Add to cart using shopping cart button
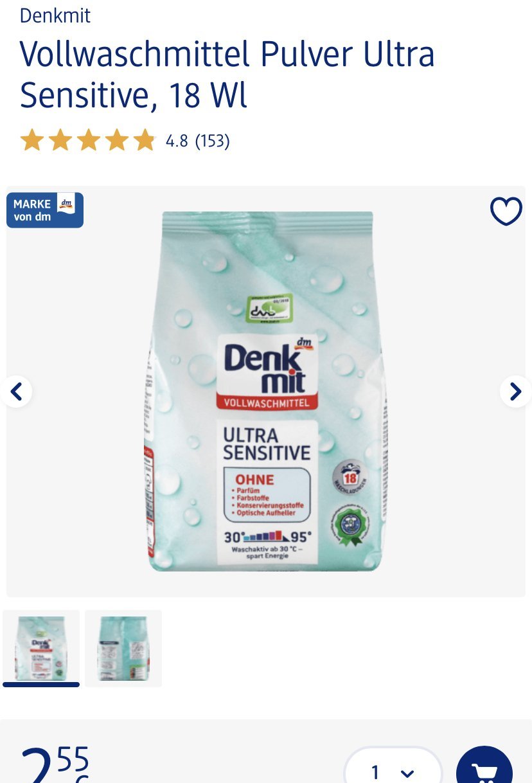The image size is (532, 783). pos(484,768)
